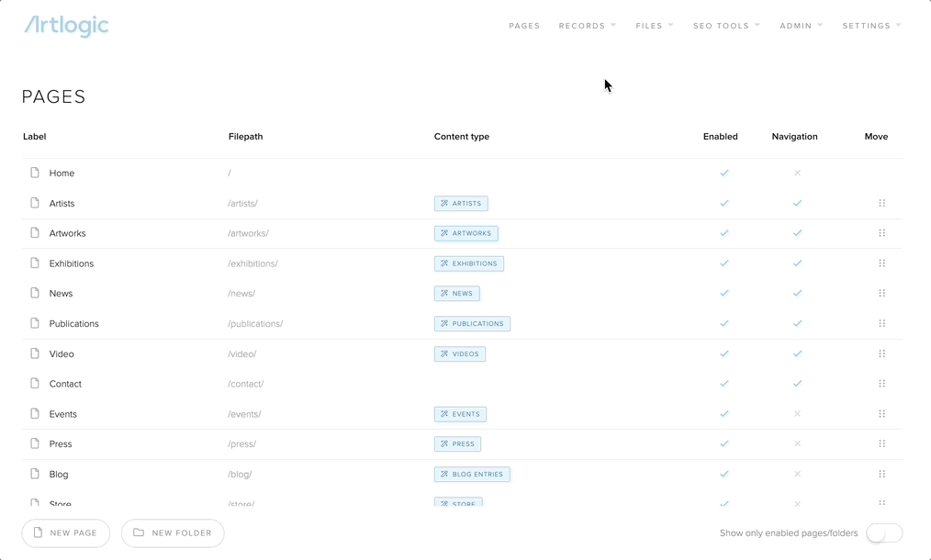931x560 pixels.
Task: Click the Publications page file icon
Action: (x=35, y=323)
